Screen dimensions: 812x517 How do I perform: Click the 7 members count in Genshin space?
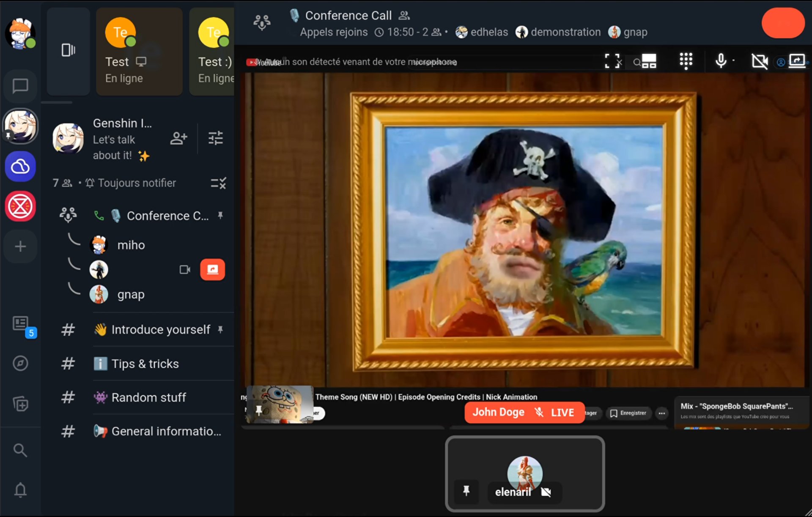coord(62,183)
